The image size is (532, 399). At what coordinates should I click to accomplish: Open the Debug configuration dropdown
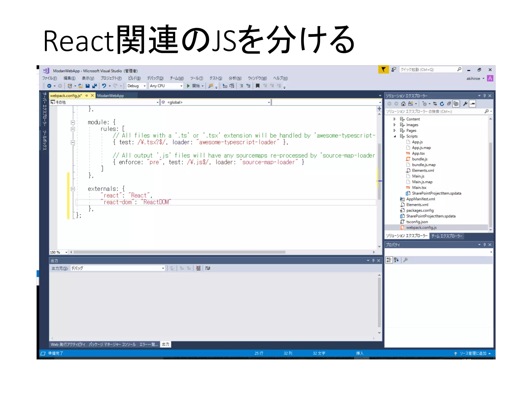(x=137, y=86)
